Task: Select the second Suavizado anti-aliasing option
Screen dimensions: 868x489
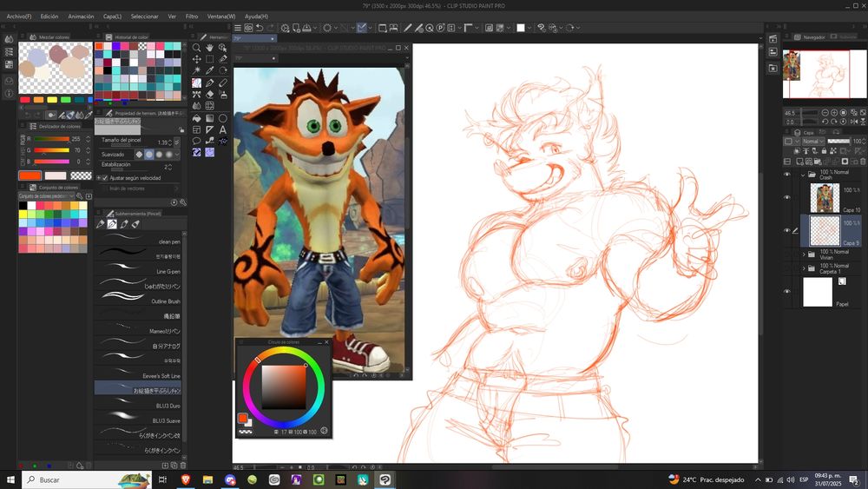Action: pyautogui.click(x=149, y=155)
